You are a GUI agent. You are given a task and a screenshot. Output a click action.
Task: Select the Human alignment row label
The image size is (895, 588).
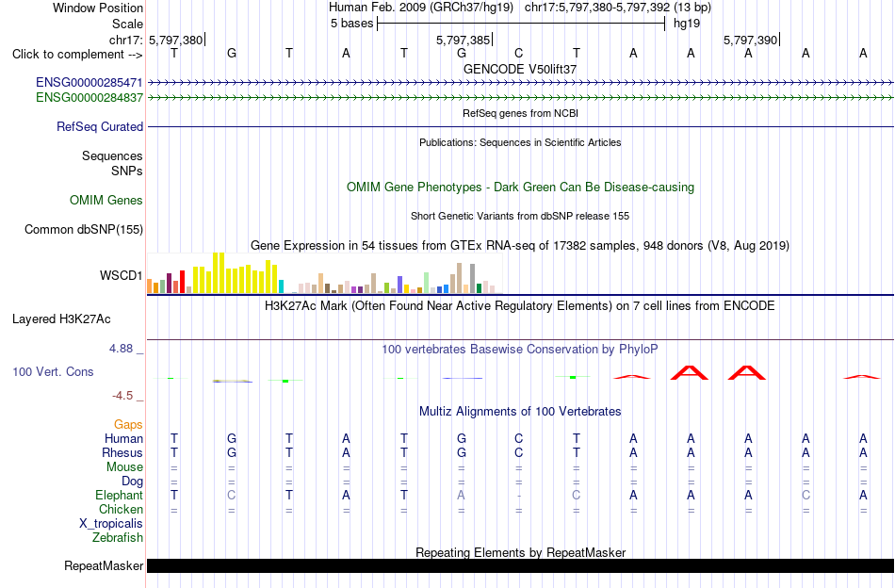tap(123, 438)
